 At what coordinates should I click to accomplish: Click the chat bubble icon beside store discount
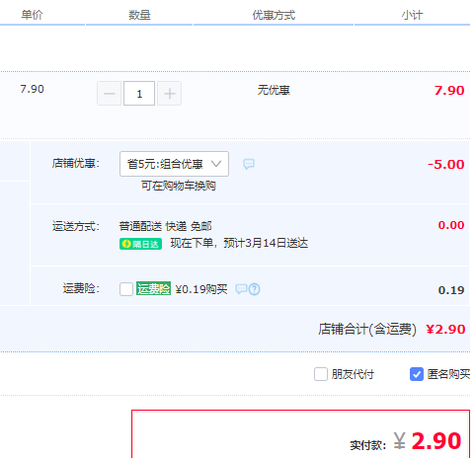249,164
